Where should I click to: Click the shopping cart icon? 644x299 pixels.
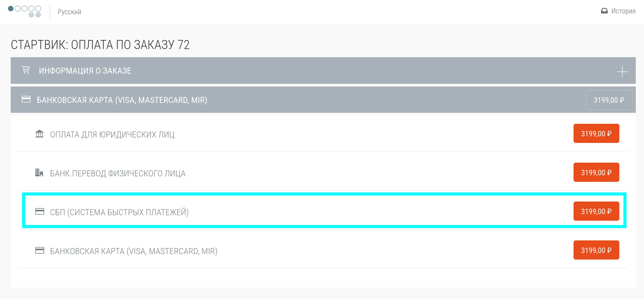pyautogui.click(x=26, y=70)
